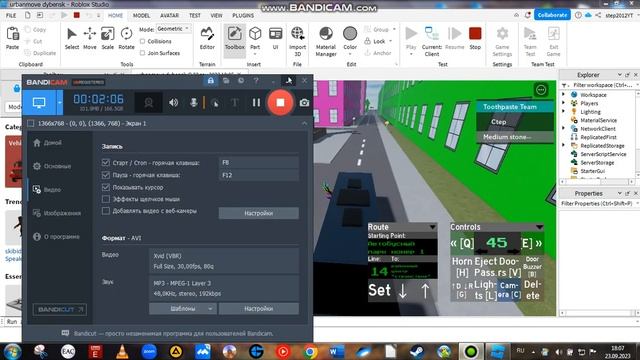This screenshot has height=360, width=640.
Task: Expand Workspace in Explorer
Action: click(x=564, y=94)
